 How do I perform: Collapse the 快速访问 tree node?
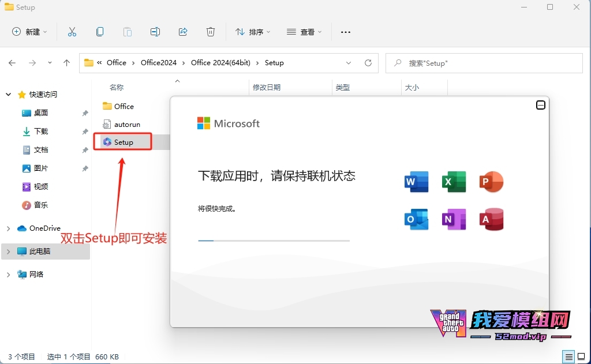point(8,94)
